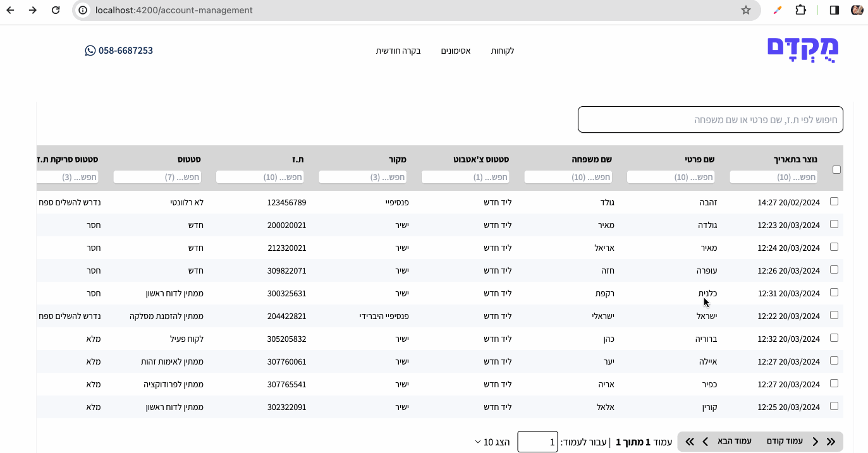Click the browser address bar URL
Image resolution: width=868 pixels, height=453 pixels.
pyautogui.click(x=174, y=10)
